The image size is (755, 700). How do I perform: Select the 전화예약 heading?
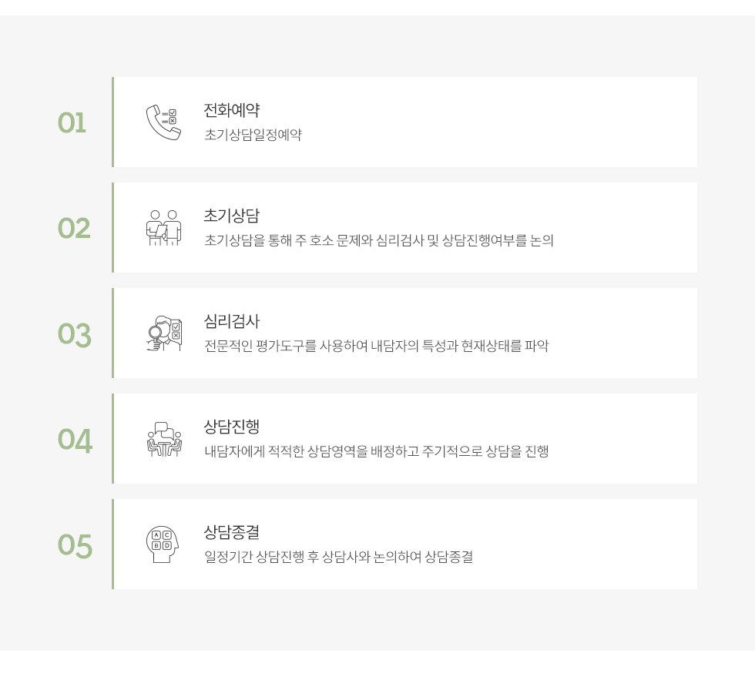coord(232,110)
